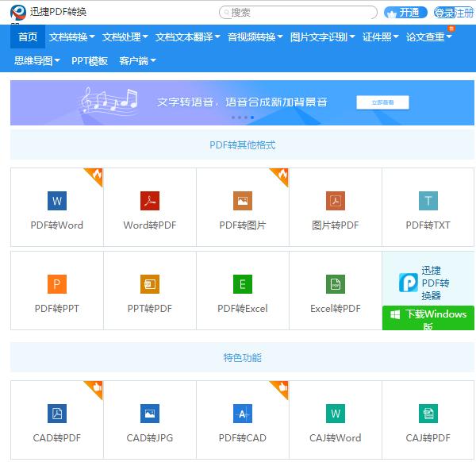The width and height of the screenshot is (476, 462).
Task: Click the 特色功能 section header
Action: (242, 357)
